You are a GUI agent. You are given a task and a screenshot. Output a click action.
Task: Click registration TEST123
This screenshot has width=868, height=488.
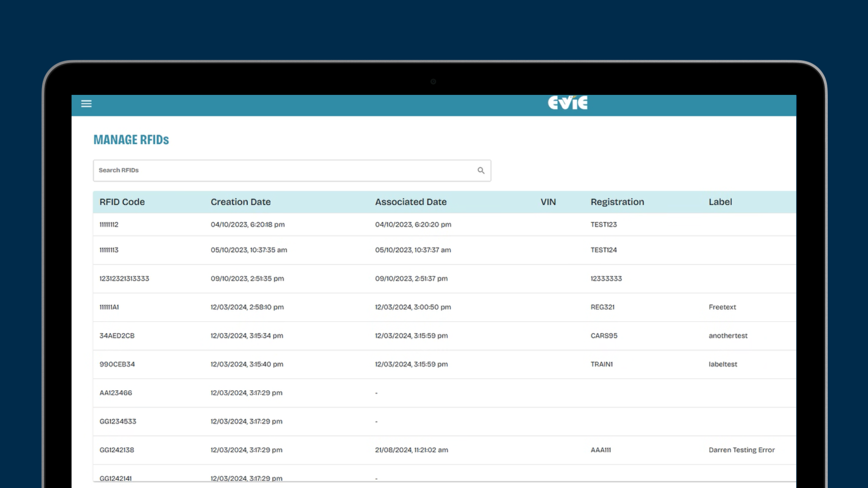tap(604, 225)
